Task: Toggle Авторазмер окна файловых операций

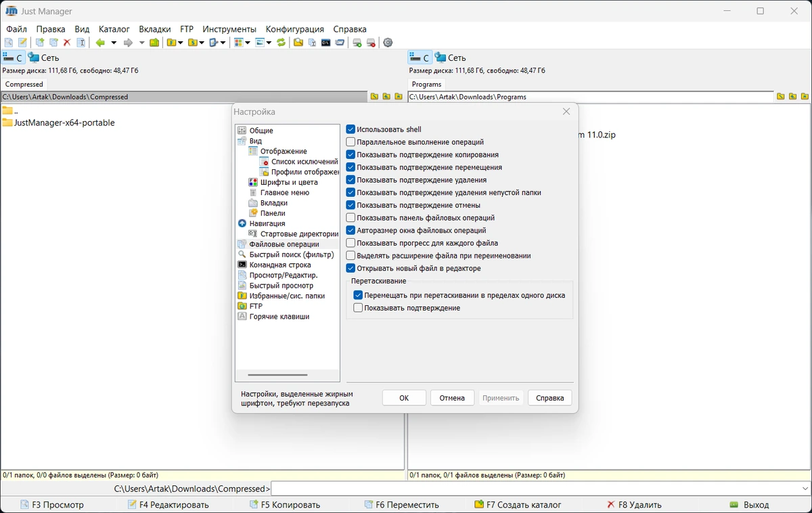Action: click(x=351, y=230)
